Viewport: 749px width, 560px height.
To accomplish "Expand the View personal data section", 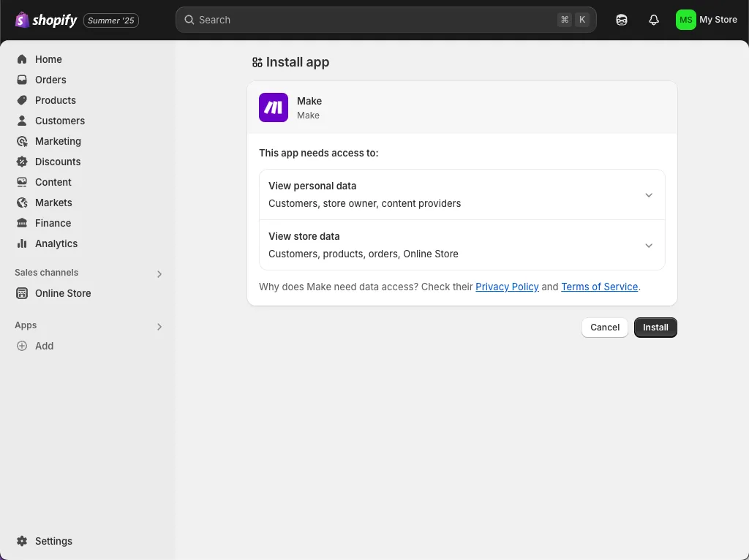I will [x=462, y=194].
